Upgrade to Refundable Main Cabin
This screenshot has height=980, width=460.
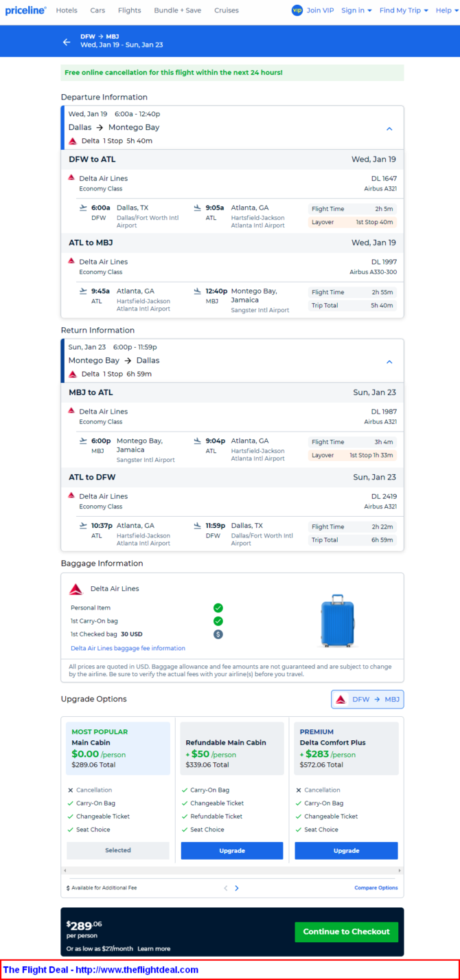(232, 850)
